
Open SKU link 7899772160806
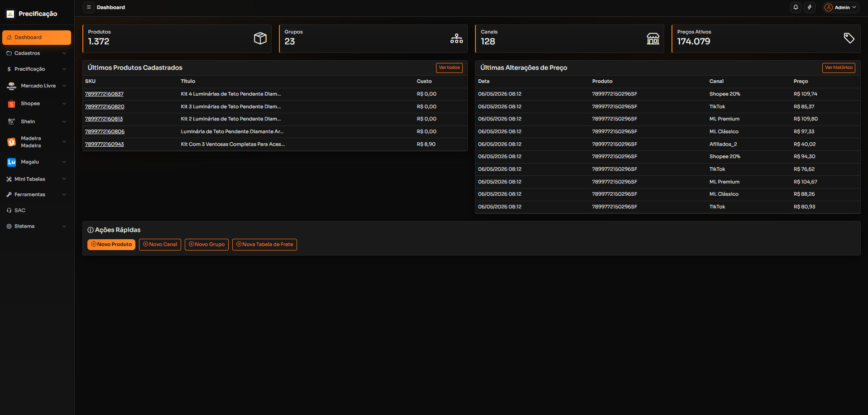point(105,132)
